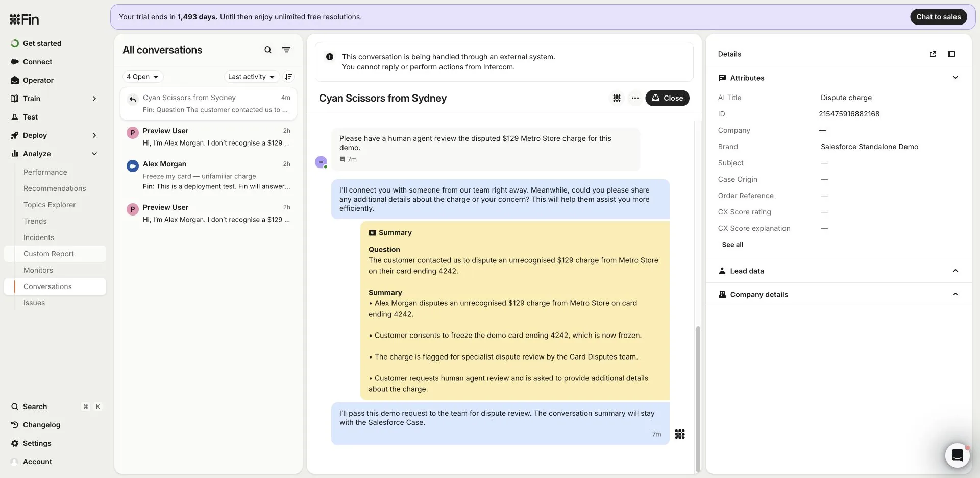Open details in a new window icon

point(933,54)
